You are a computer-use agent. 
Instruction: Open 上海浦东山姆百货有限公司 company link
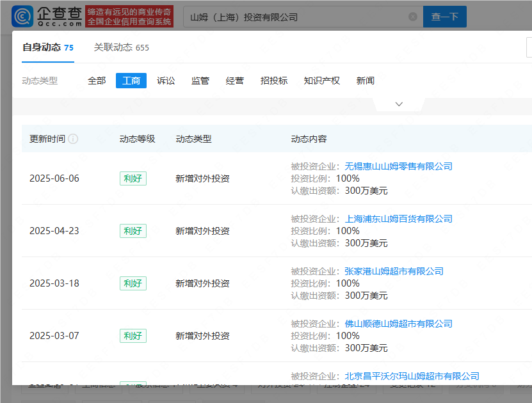[x=398, y=219]
